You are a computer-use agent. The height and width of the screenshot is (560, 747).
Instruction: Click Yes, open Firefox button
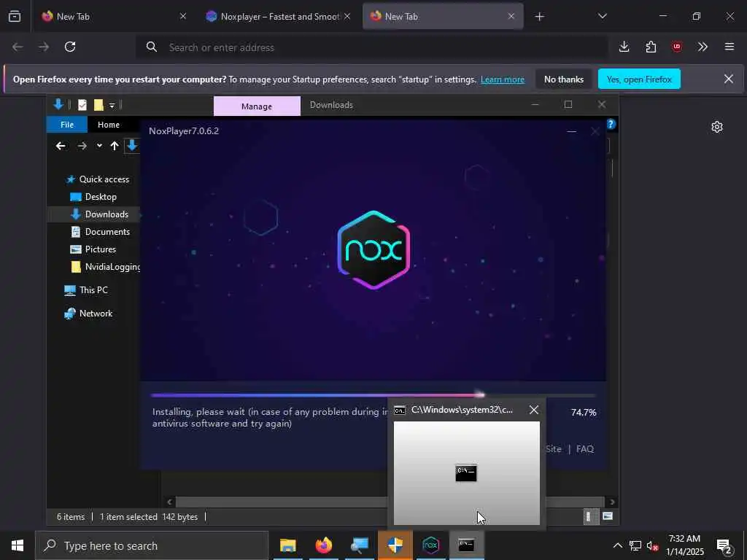click(x=639, y=79)
